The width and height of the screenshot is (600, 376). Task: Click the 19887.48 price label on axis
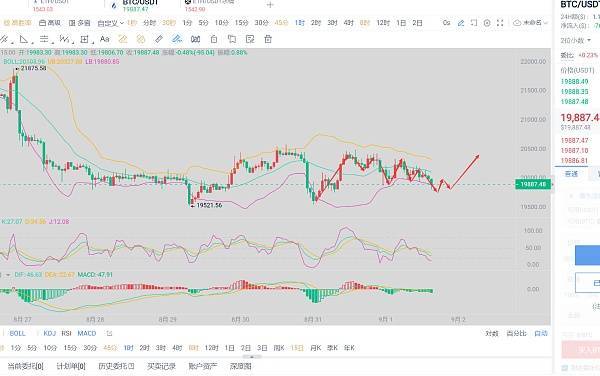click(x=533, y=184)
